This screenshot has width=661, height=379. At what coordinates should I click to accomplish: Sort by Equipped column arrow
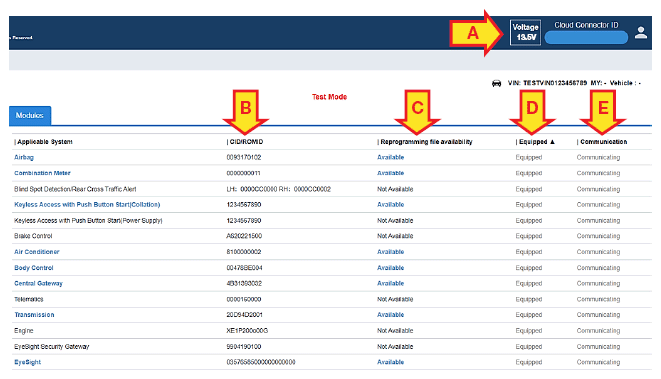[552, 142]
